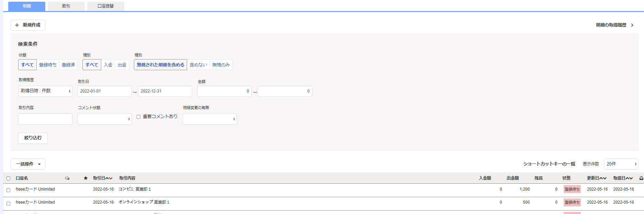
Task: Expand the 一括操作 dropdown menu
Action: point(28,164)
